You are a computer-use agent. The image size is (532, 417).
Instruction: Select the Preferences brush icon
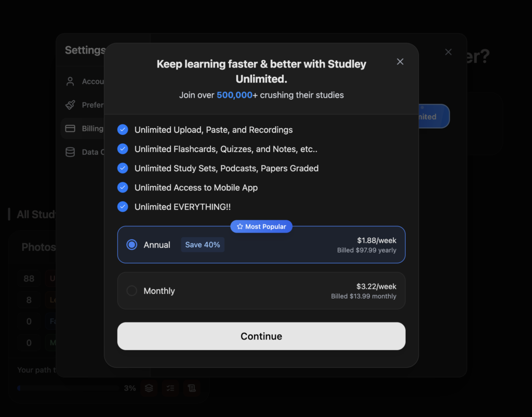pyautogui.click(x=70, y=105)
